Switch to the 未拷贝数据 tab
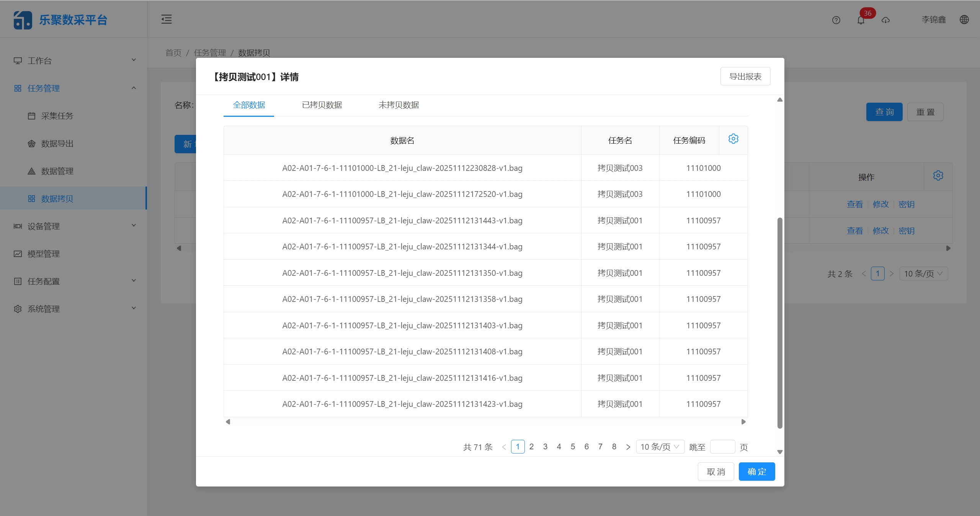The width and height of the screenshot is (980, 516). coord(399,105)
